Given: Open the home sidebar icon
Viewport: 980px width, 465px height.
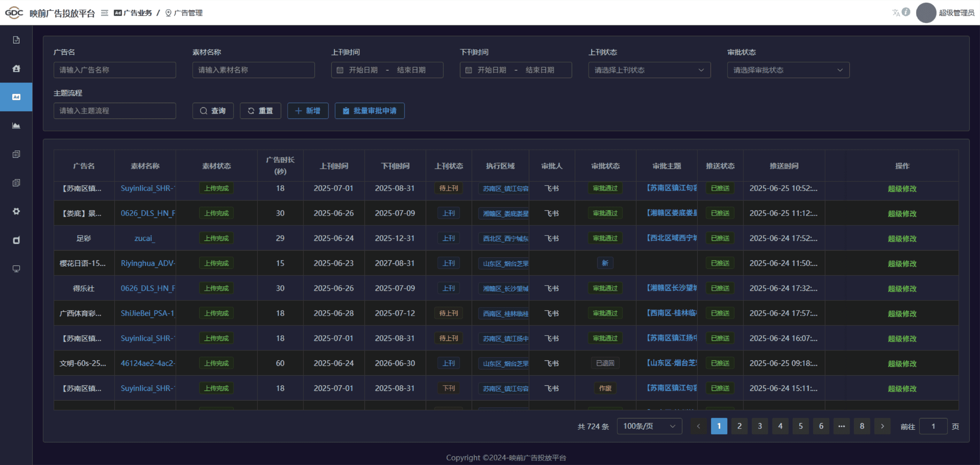Looking at the screenshot, I should 16,69.
